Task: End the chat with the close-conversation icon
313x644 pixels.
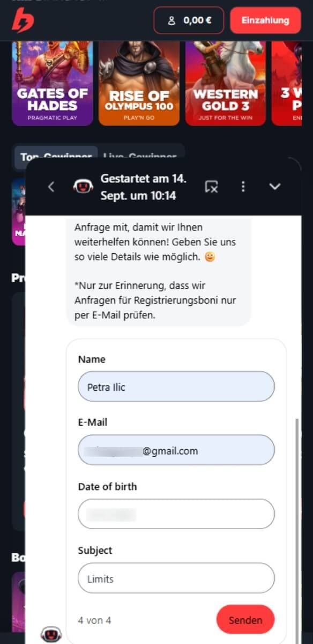Action: [212, 187]
